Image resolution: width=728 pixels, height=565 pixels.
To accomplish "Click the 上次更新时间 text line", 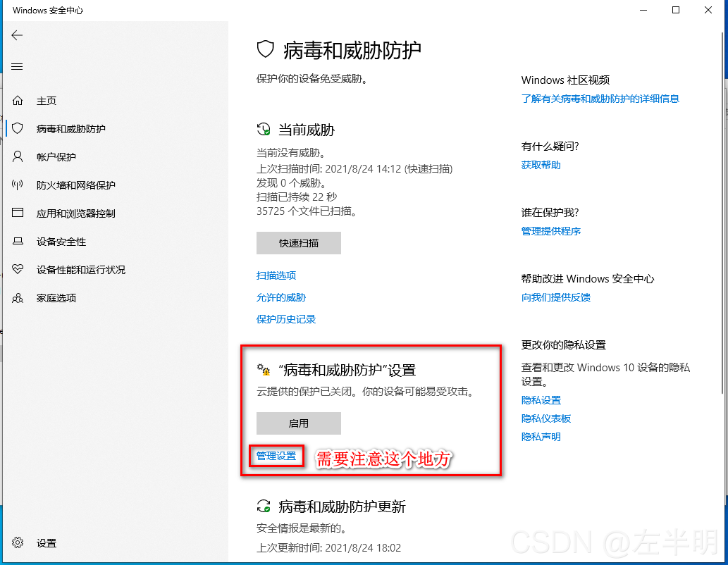I will pyautogui.click(x=328, y=548).
